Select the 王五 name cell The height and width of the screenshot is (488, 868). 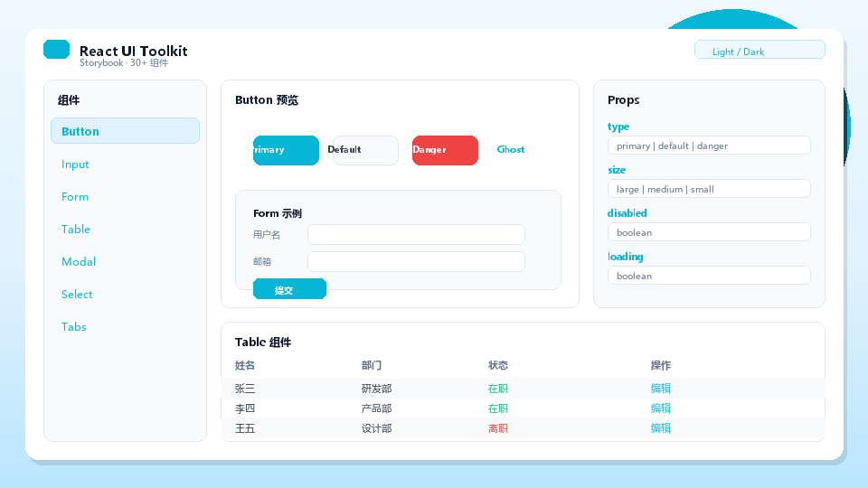pos(245,428)
